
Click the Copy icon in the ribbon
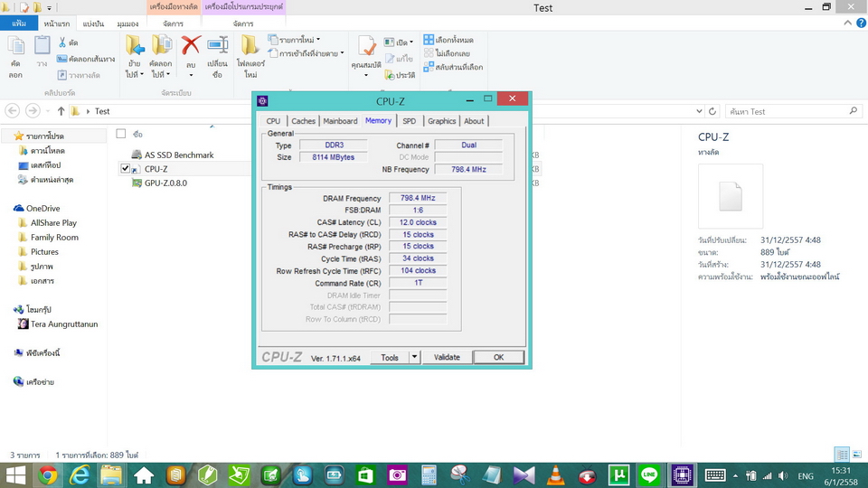(x=16, y=46)
